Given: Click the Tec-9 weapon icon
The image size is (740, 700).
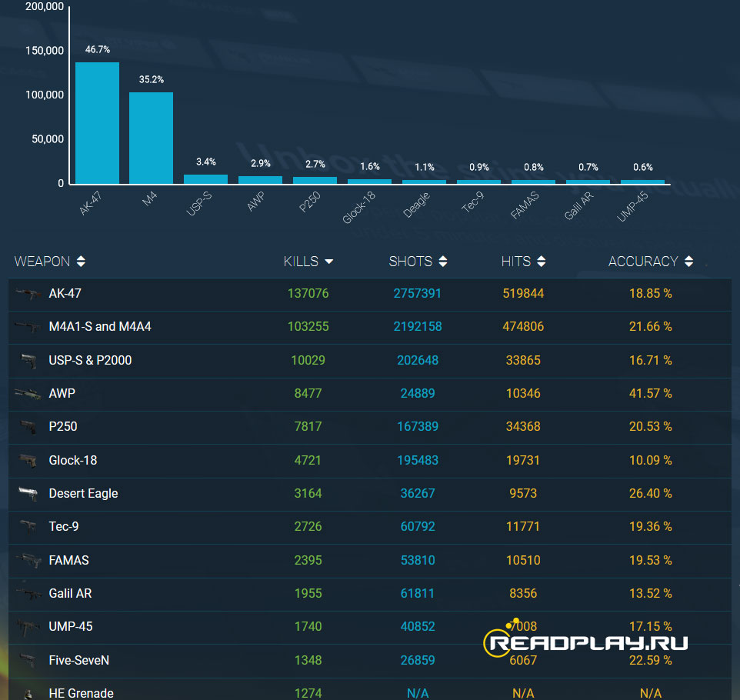Looking at the screenshot, I should coord(28,527).
